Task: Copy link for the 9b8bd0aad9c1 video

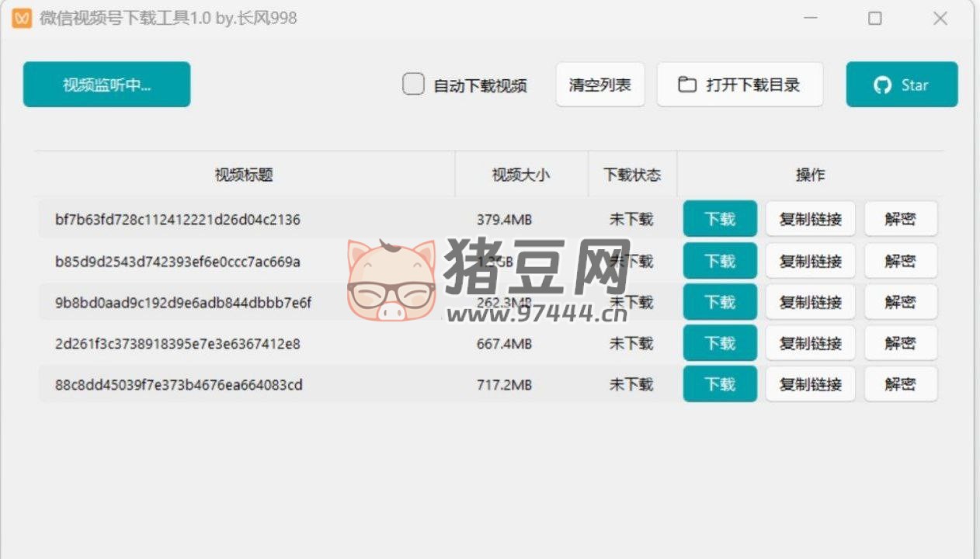Action: point(810,302)
